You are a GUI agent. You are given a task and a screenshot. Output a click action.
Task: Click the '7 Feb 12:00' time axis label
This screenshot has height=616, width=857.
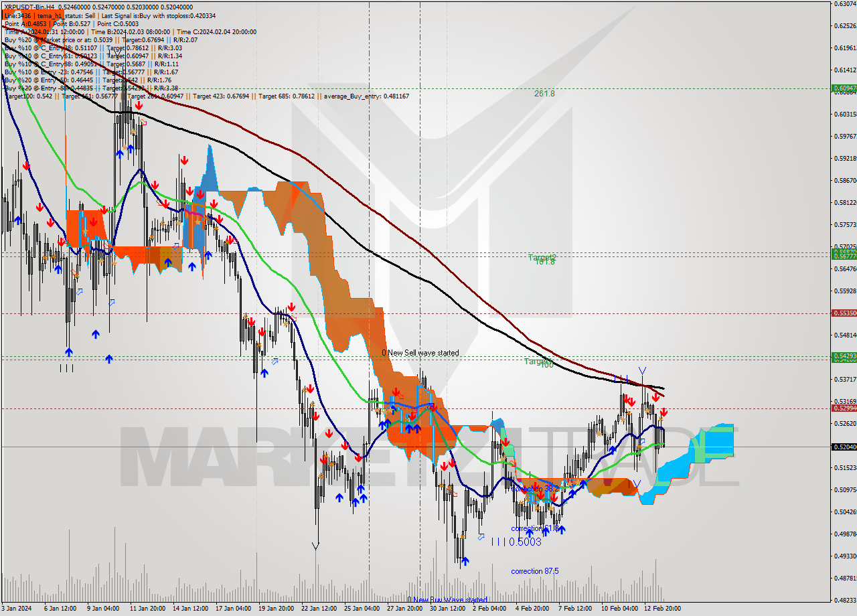tap(574, 609)
